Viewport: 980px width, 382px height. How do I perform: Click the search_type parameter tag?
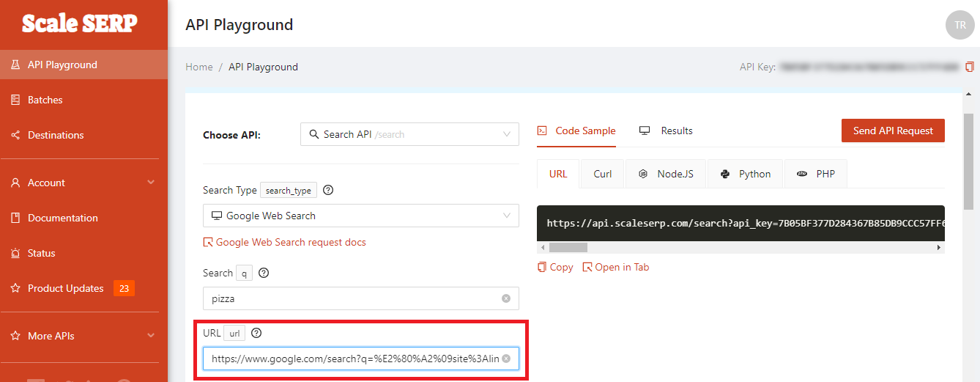coord(289,190)
